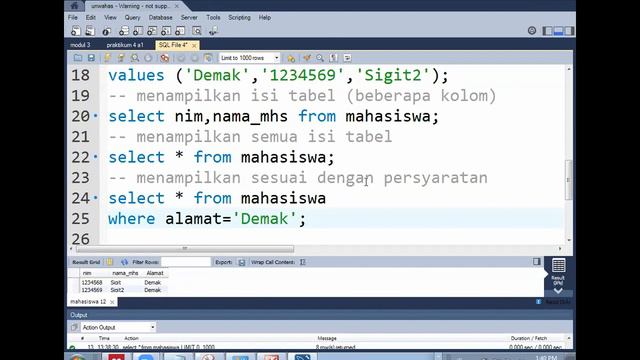This screenshot has height=360, width=640.
Task: Open the File menu
Action: coord(73,18)
